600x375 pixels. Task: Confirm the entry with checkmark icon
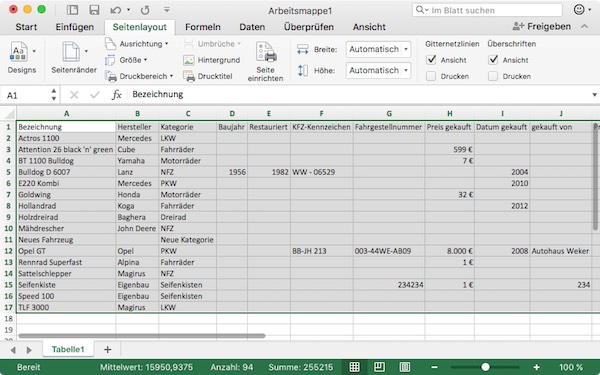coord(95,95)
